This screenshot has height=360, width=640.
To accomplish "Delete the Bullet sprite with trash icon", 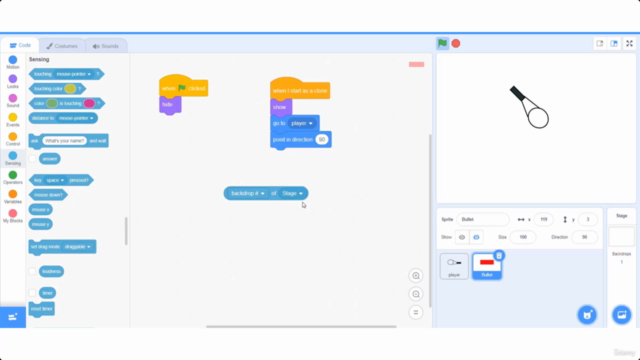I will [499, 256].
